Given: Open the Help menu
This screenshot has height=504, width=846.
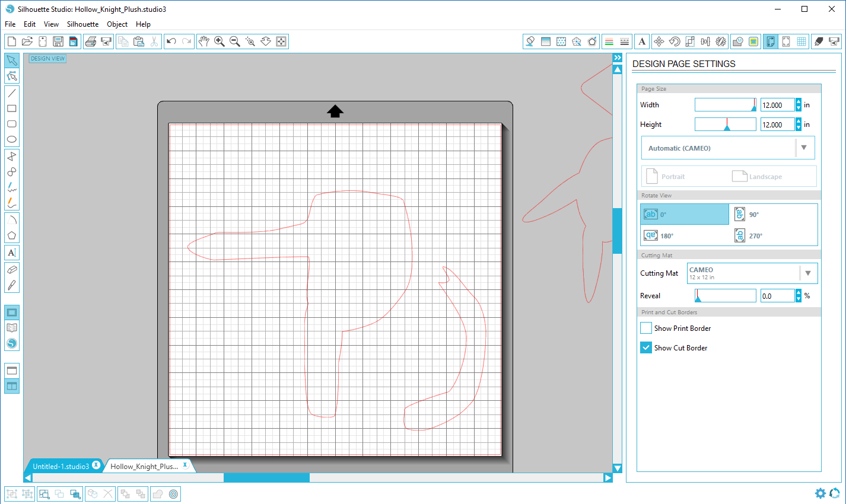Looking at the screenshot, I should point(143,24).
